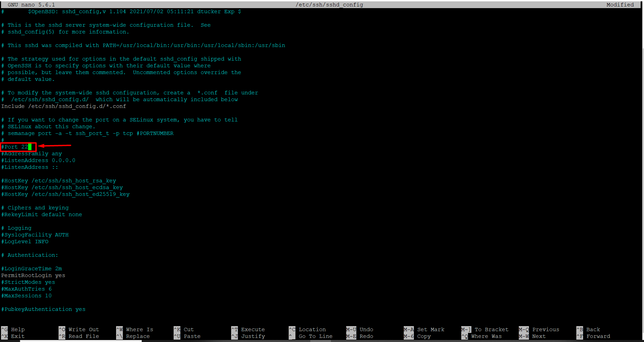Click the To Bracket shortcut
Screen dimensions: 644x342
[491, 329]
